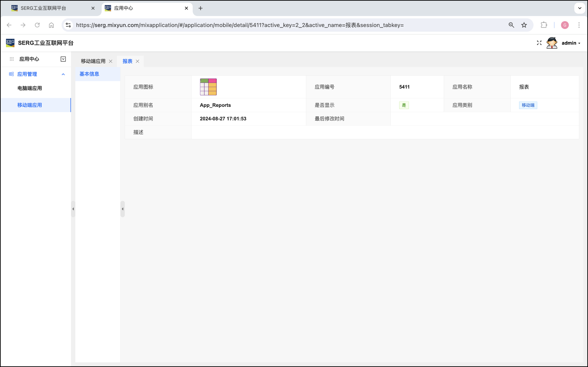Click the browser address bar URL
This screenshot has height=367, width=588.
pyautogui.click(x=240, y=25)
